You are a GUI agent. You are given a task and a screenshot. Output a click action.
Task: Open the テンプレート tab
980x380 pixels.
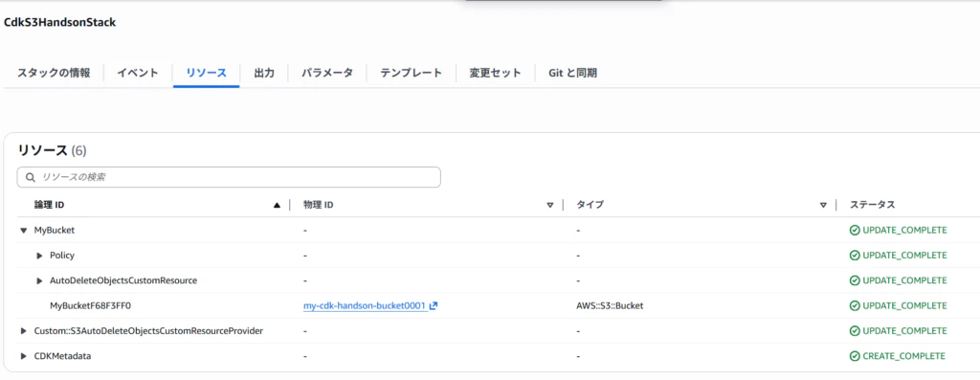click(x=412, y=73)
